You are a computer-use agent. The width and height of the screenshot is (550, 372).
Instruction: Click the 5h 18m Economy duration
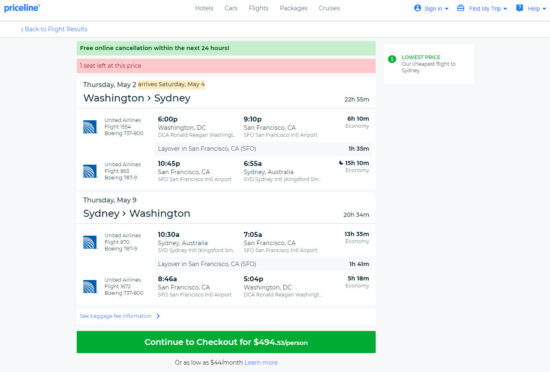(x=357, y=282)
